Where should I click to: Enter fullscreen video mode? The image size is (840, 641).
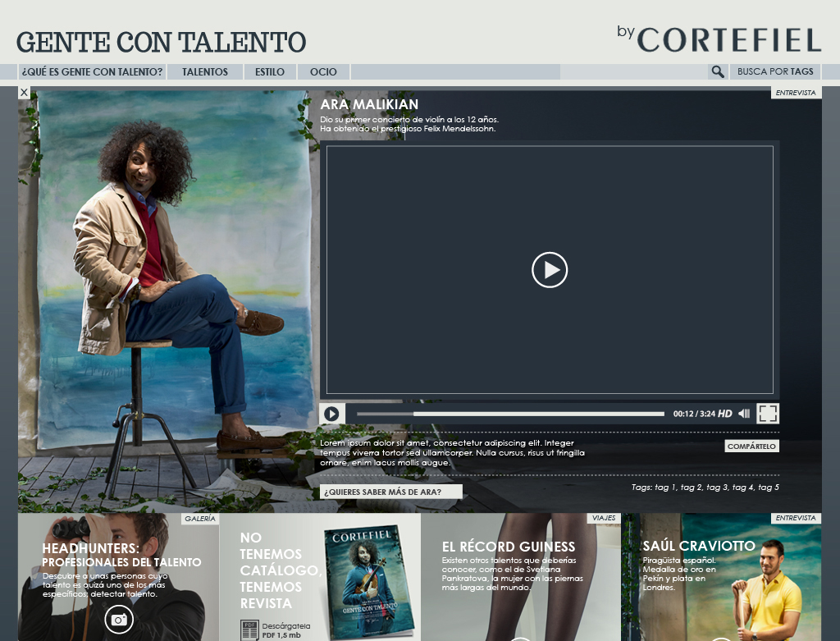point(768,414)
